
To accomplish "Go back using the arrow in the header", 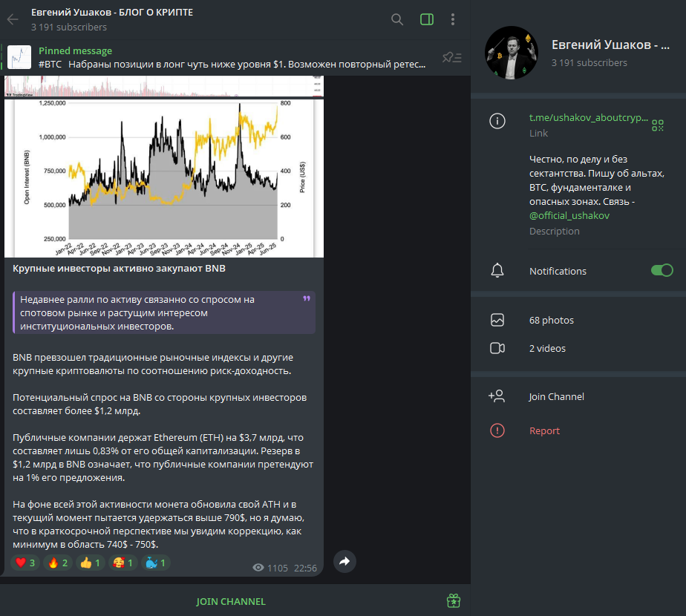I will point(12,19).
